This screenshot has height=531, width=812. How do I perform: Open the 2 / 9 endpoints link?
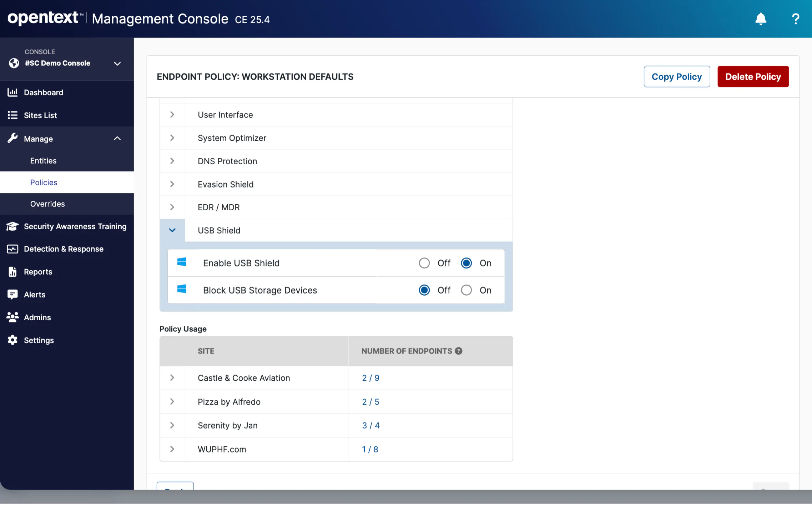pos(370,378)
